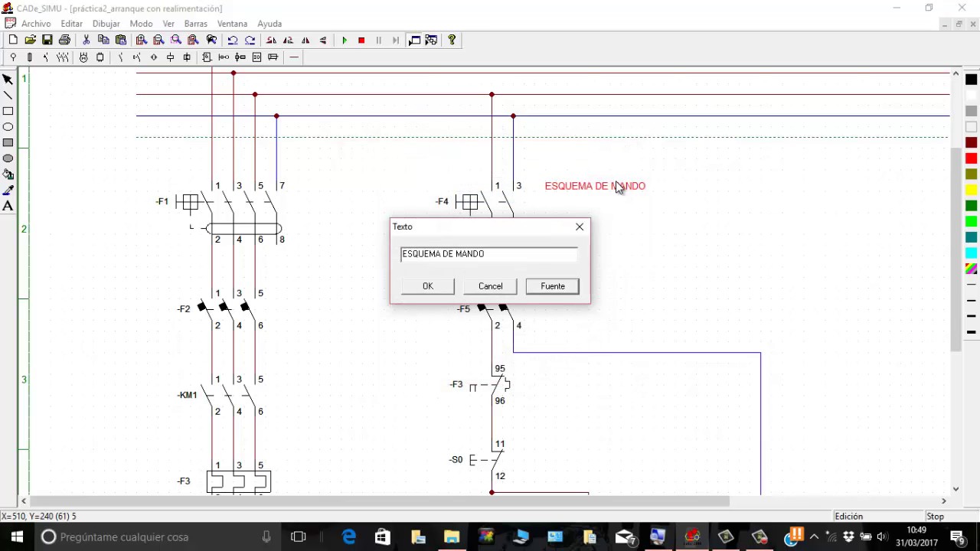Click the -S0 pushbutton label in schematic
Image resolution: width=980 pixels, height=551 pixels.
click(x=456, y=460)
